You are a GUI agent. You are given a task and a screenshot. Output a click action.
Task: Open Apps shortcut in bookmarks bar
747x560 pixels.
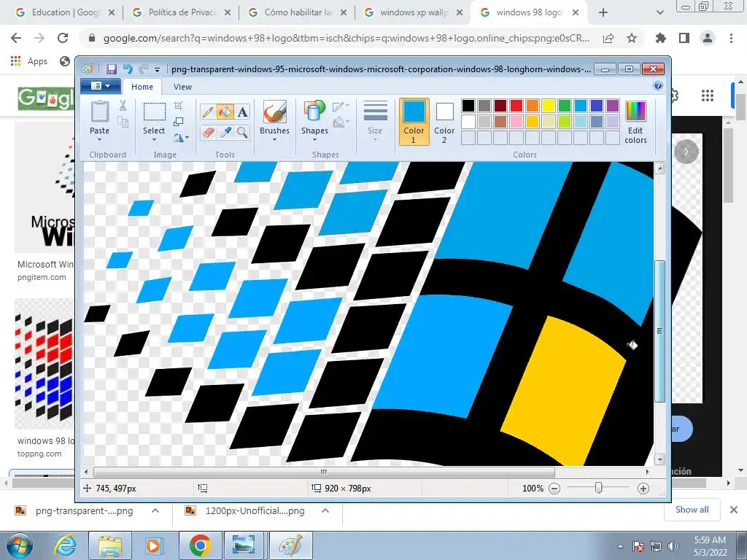click(x=29, y=61)
